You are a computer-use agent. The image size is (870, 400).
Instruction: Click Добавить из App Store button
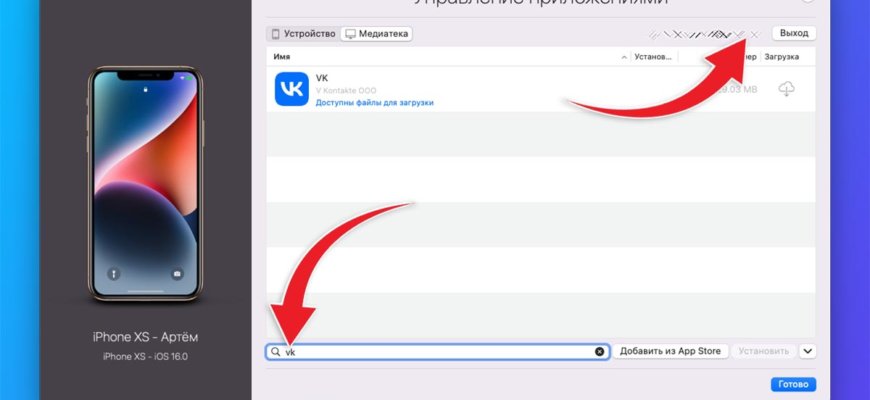coord(670,351)
